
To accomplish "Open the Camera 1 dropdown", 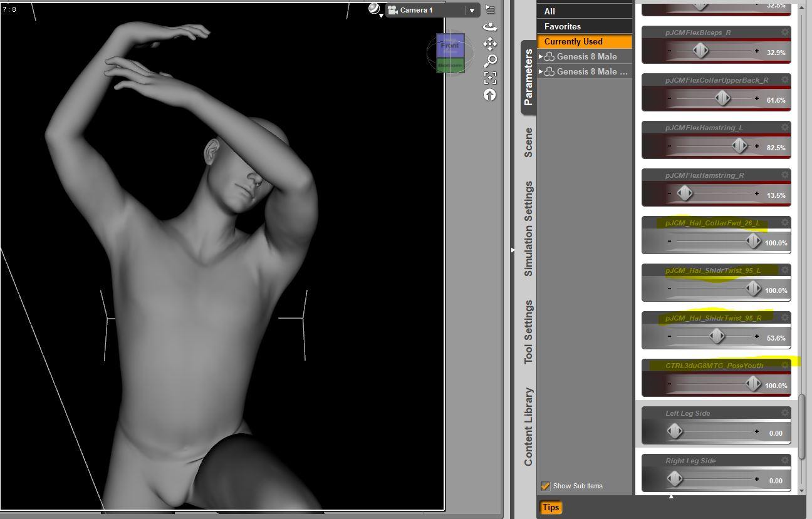I will [x=472, y=10].
